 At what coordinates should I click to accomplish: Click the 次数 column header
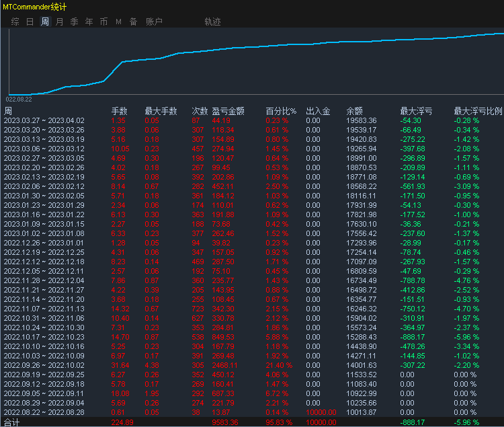coord(200,111)
